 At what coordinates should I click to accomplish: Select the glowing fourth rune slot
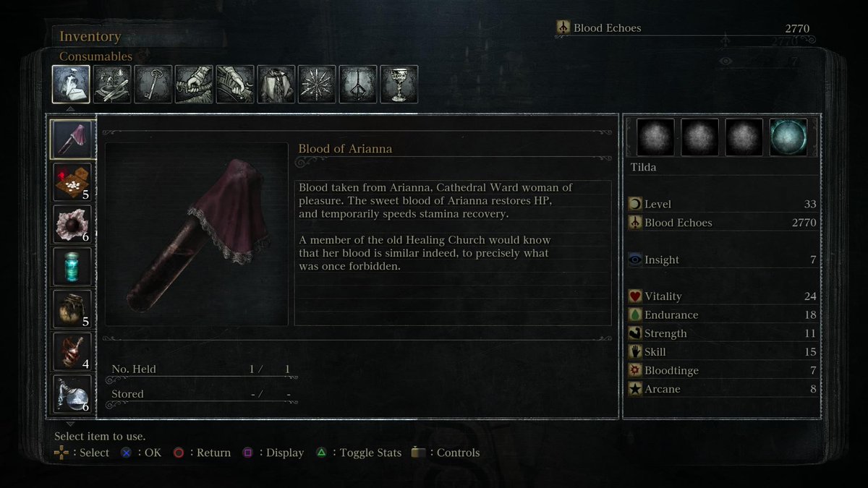[788, 137]
